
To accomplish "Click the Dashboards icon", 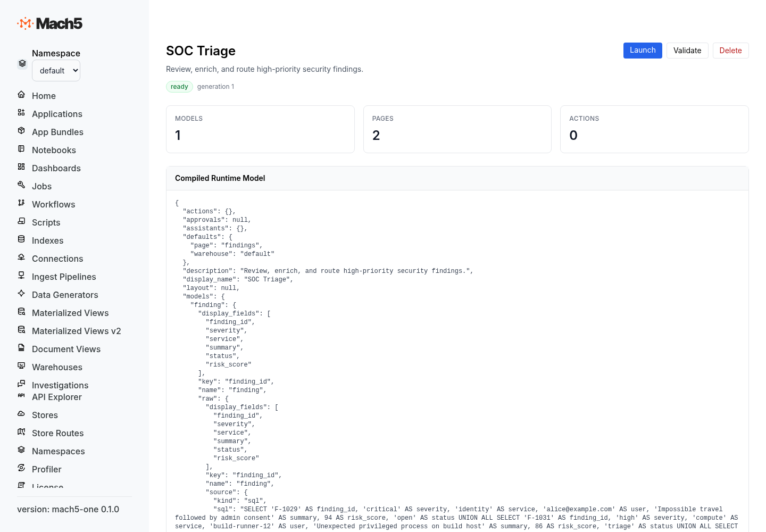I will [x=21, y=167].
